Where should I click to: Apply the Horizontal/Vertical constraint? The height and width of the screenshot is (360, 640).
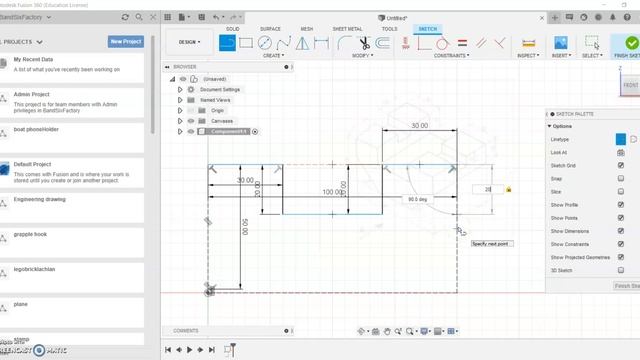click(405, 43)
